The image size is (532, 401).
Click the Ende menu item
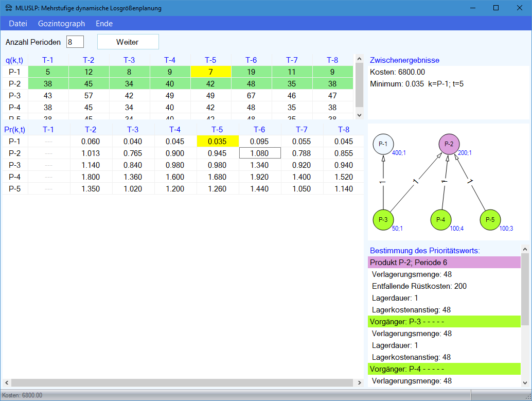pos(104,24)
